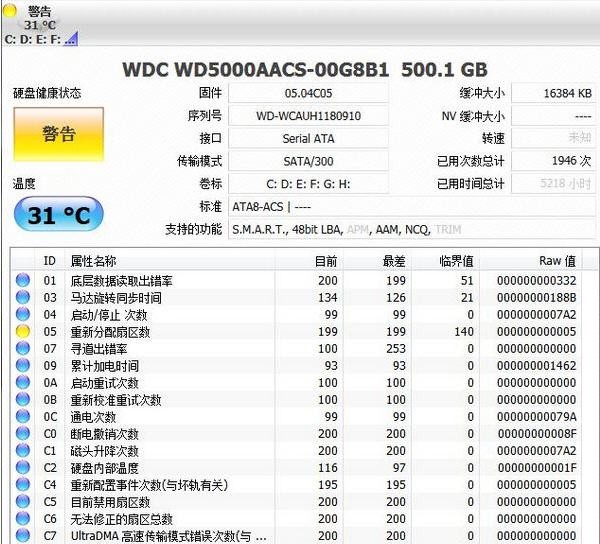The image size is (600, 544).
Task: Click the blue status icon for row C4
Action: [23, 484]
